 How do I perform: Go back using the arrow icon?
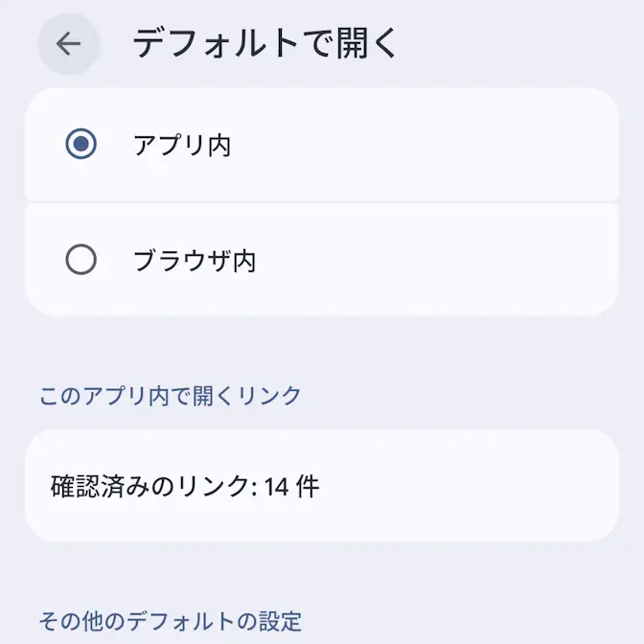tap(69, 44)
